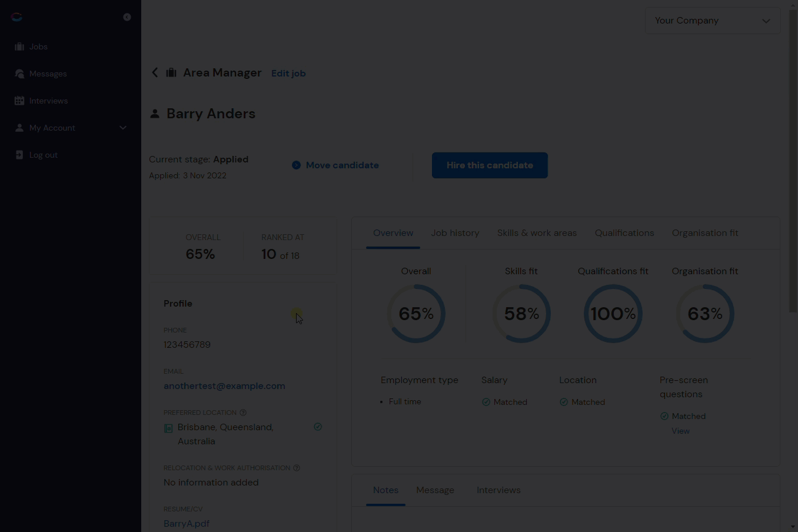Click the help icon next to Preferred Location
Screen dimensions: 798x532
[243, 413]
